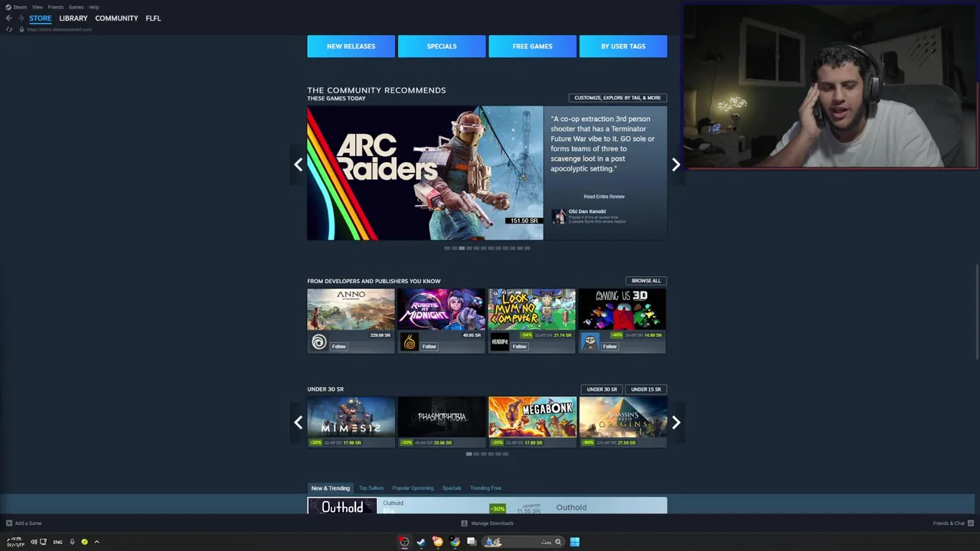The image size is (980, 551).
Task: Open the ARC Raiders banner image
Action: 425,173
